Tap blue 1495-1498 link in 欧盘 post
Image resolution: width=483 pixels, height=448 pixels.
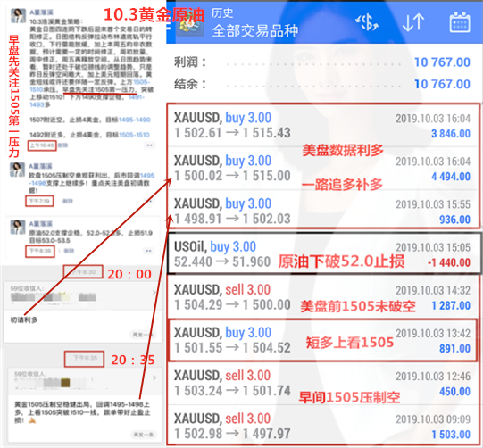coord(93,179)
